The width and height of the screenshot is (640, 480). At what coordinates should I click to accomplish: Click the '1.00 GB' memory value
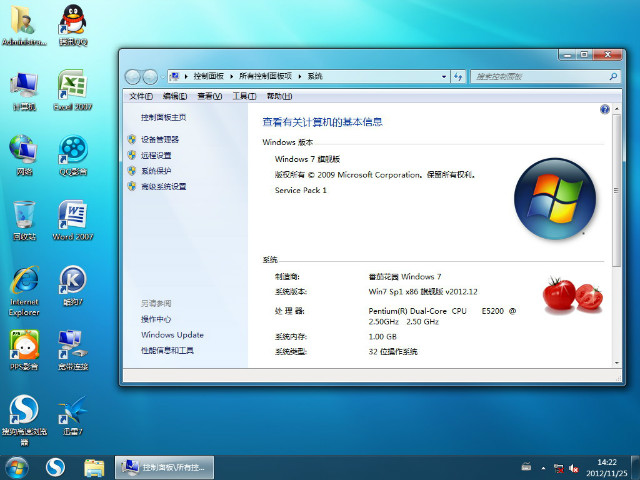pyautogui.click(x=382, y=337)
